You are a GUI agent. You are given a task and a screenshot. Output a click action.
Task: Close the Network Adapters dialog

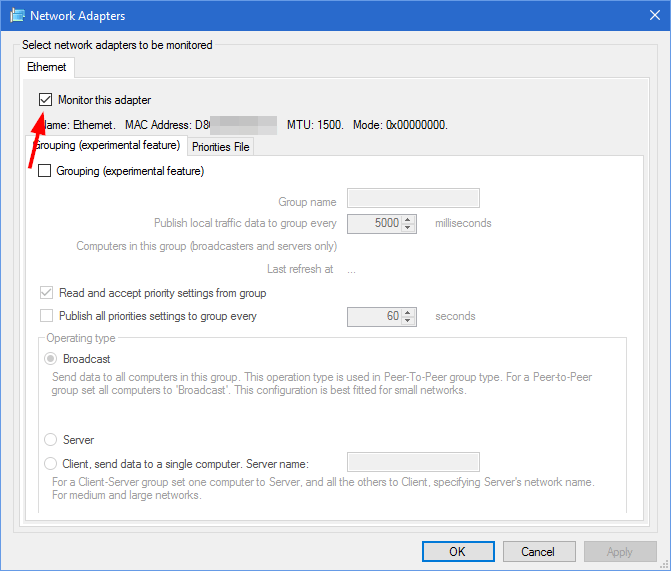pos(647,16)
